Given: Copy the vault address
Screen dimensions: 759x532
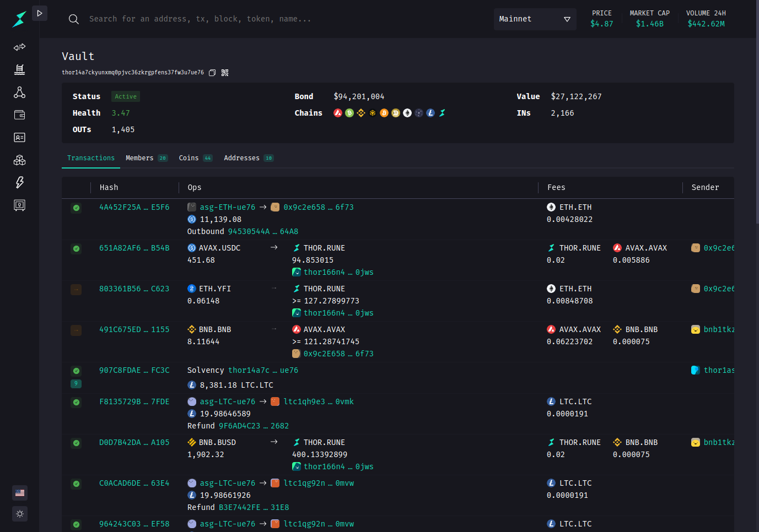Looking at the screenshot, I should 212,73.
